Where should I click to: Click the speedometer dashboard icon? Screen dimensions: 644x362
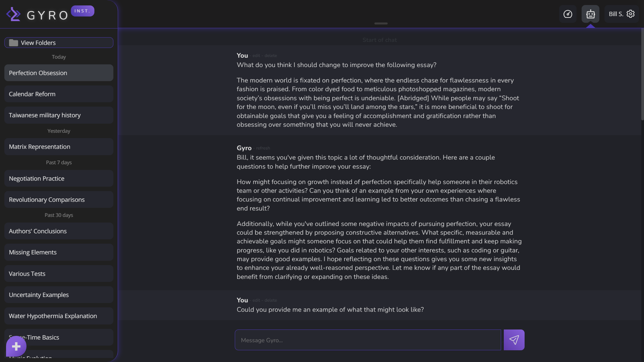point(568,14)
